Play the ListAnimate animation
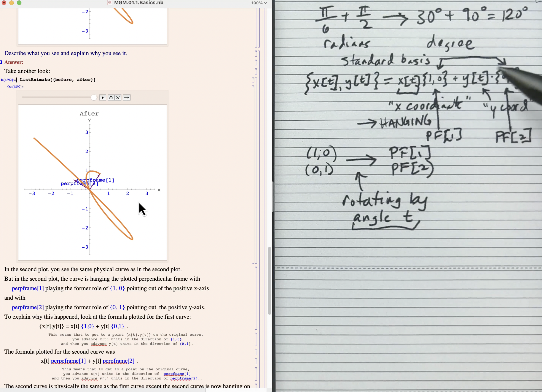The width and height of the screenshot is (542, 392). 102,97
